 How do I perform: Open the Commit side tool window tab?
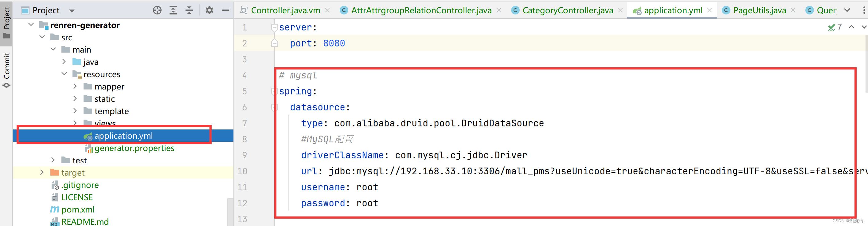coord(6,70)
